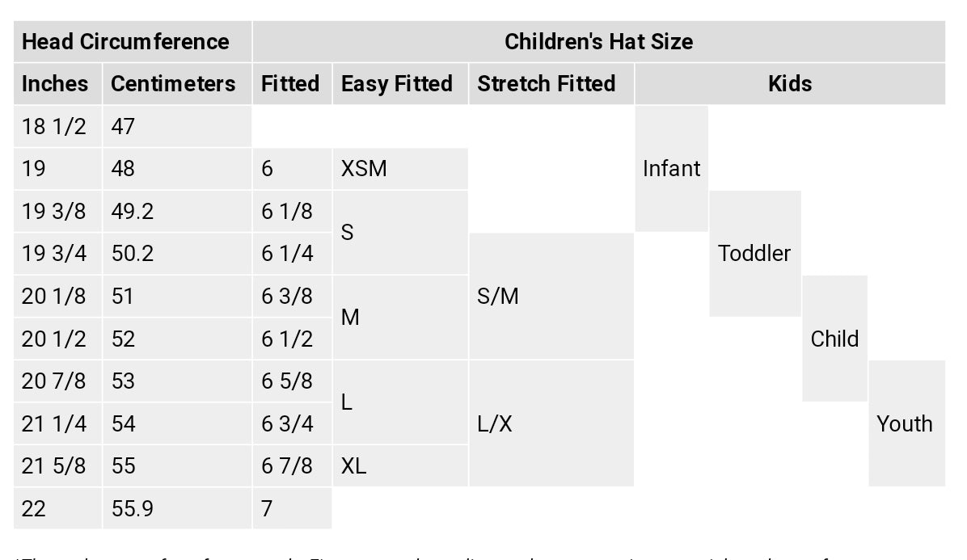Select the Child size cell

pos(834,339)
